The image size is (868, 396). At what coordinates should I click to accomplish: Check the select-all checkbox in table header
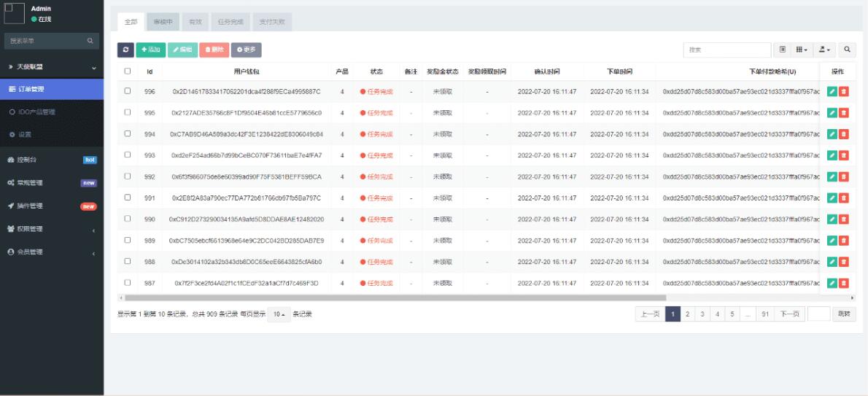tap(128, 71)
